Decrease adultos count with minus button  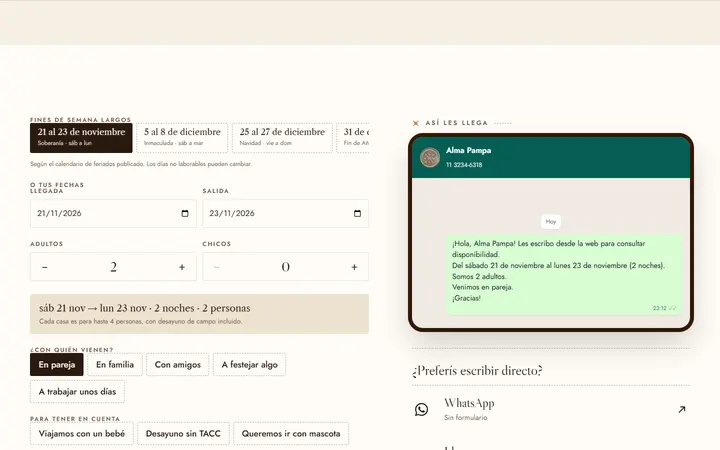click(x=45, y=267)
